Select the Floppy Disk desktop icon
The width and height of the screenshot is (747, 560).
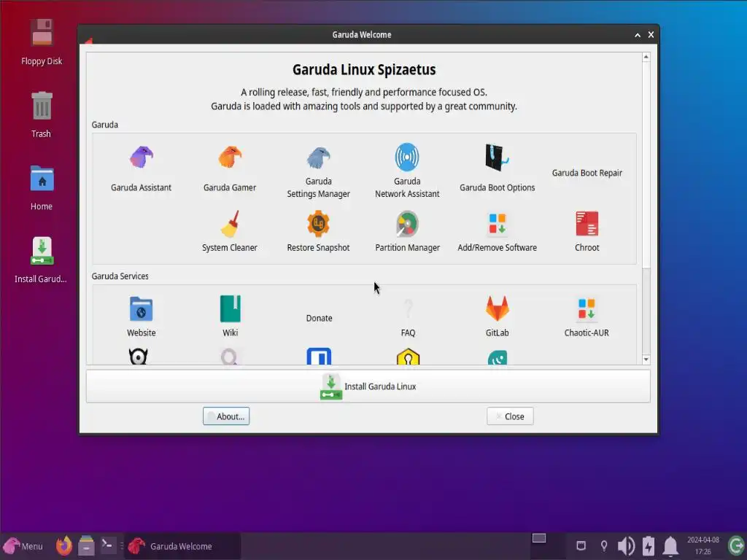pos(42,42)
